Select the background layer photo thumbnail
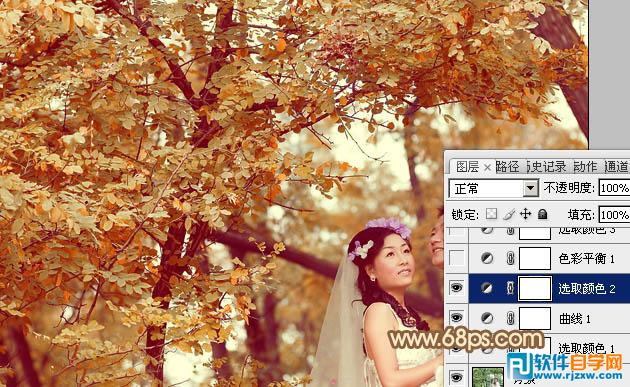 488,377
